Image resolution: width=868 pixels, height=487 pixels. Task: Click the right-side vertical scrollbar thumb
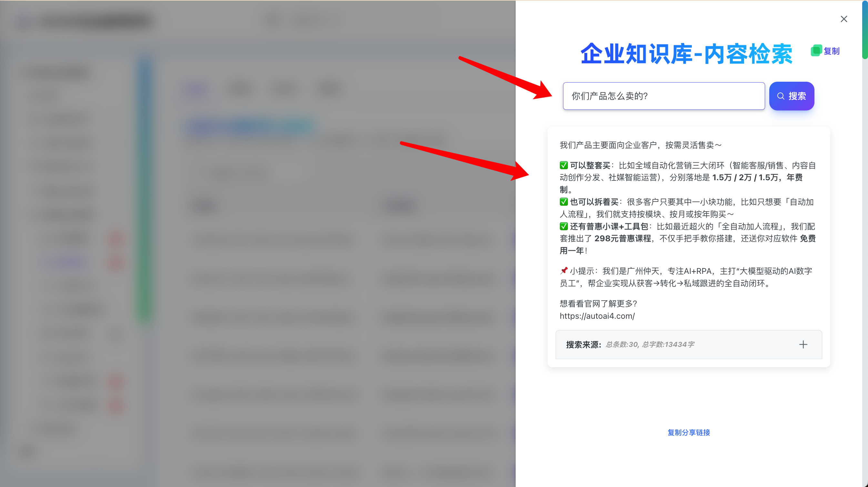(865, 30)
